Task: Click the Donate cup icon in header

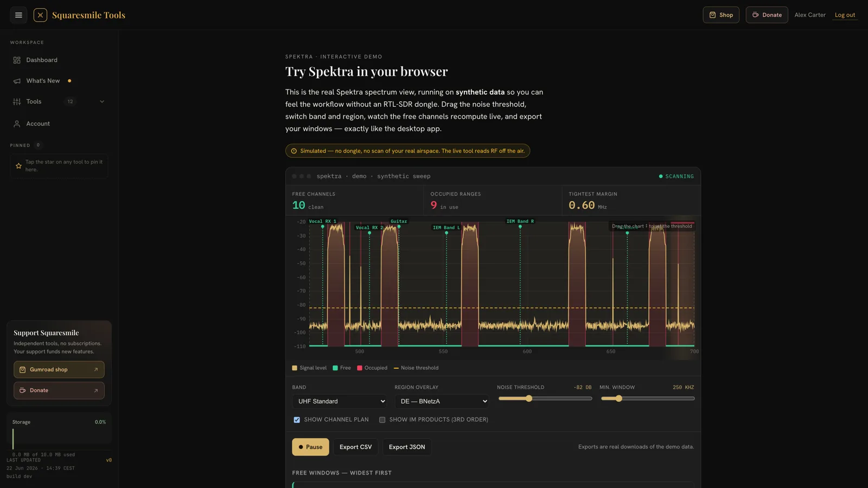Action: click(x=755, y=15)
